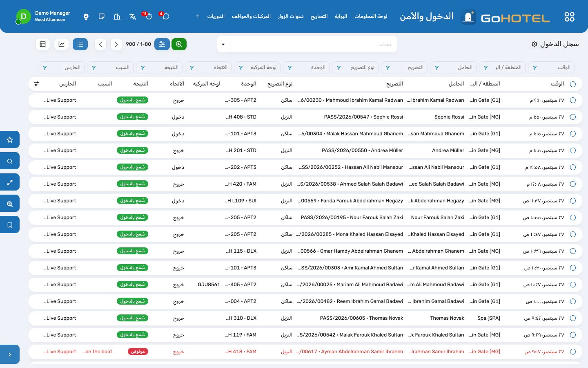588x368 pixels.
Task: Switch to the list view
Action: 80,44
